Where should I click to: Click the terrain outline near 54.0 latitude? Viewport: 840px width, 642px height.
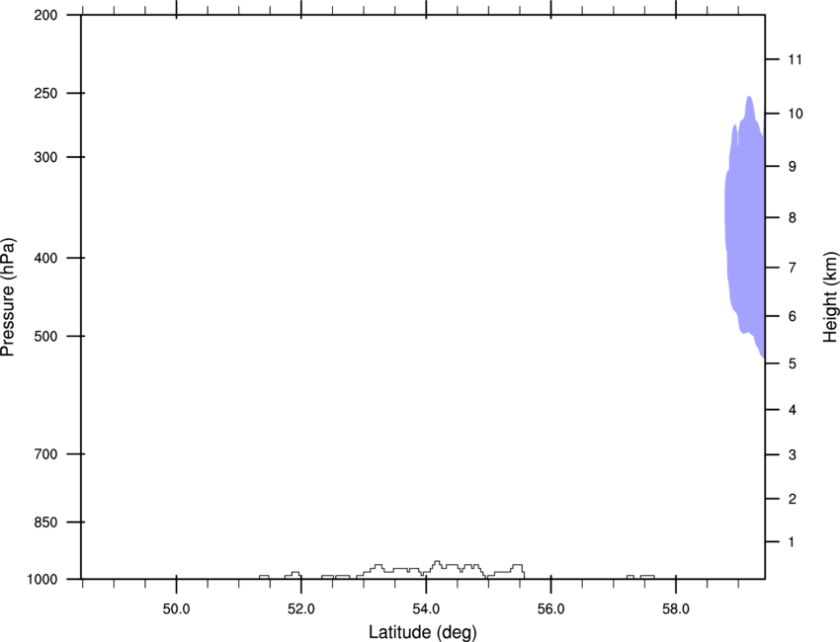click(x=429, y=569)
